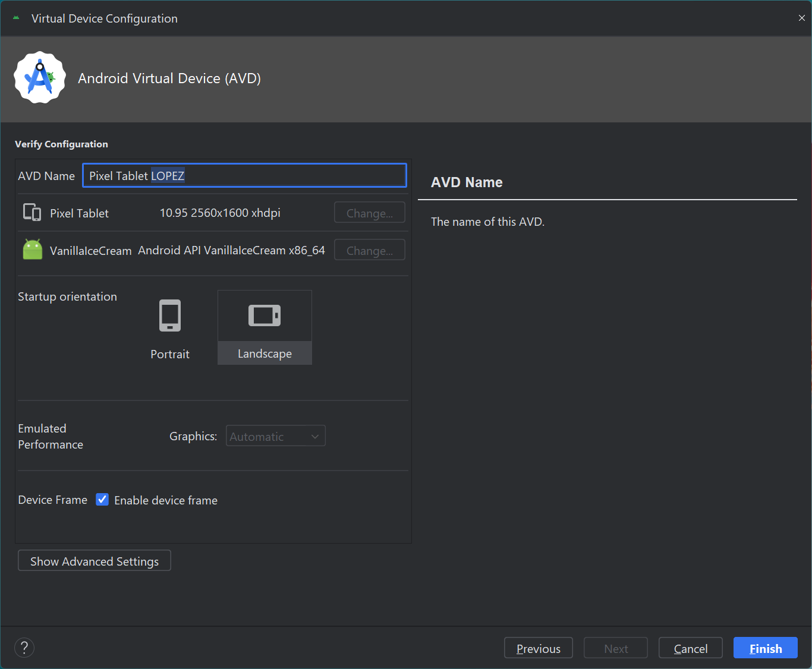Click the Android Studio logo in header

click(40, 78)
